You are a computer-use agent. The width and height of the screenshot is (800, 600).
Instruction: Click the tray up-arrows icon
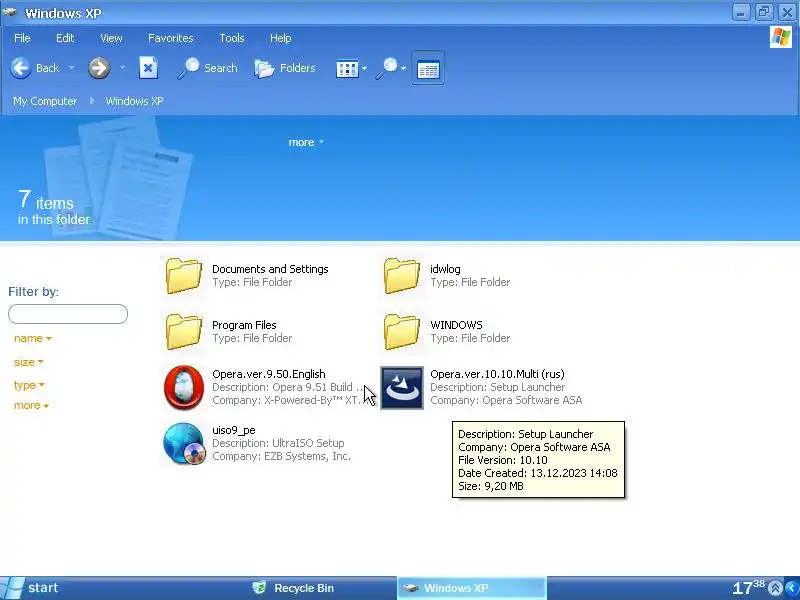[x=776, y=588]
